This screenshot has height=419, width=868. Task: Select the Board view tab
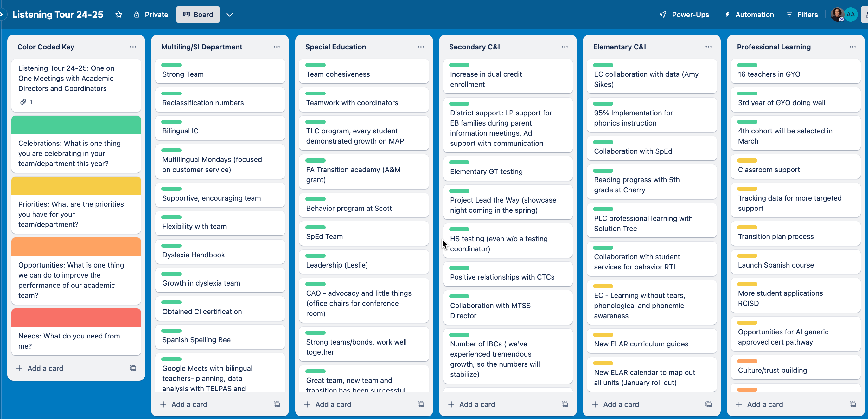pos(198,15)
